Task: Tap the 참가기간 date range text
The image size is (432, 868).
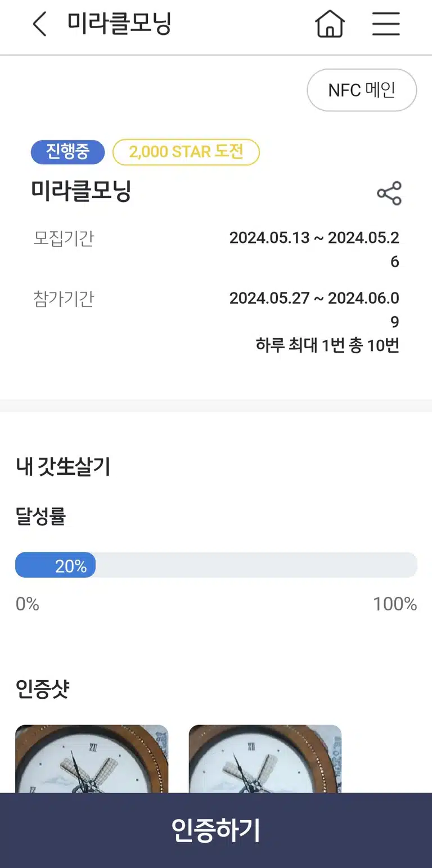Action: 314,309
